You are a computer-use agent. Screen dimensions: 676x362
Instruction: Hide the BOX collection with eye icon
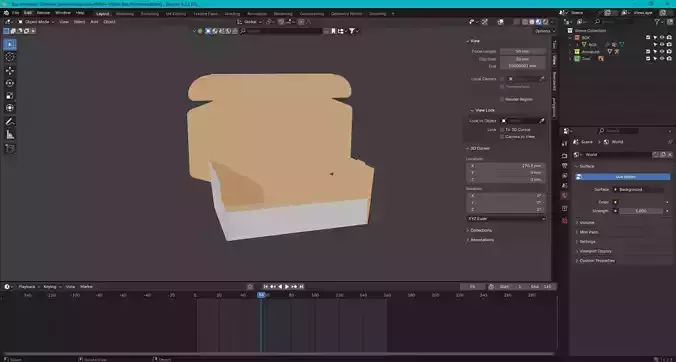(x=662, y=37)
